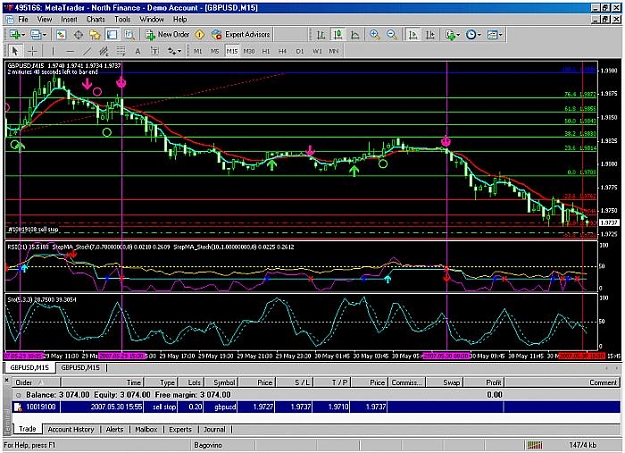Select the Crosshair tool
The image size is (625, 453).
pos(32,51)
